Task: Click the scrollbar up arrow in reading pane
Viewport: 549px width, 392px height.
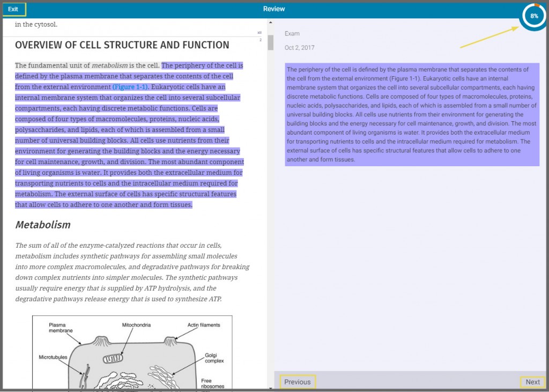Action: pos(270,23)
